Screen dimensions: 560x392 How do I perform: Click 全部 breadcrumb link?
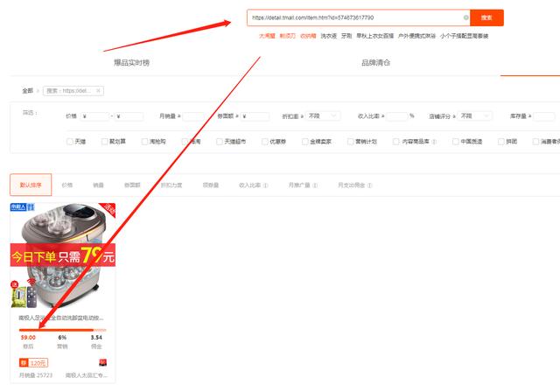click(x=27, y=91)
